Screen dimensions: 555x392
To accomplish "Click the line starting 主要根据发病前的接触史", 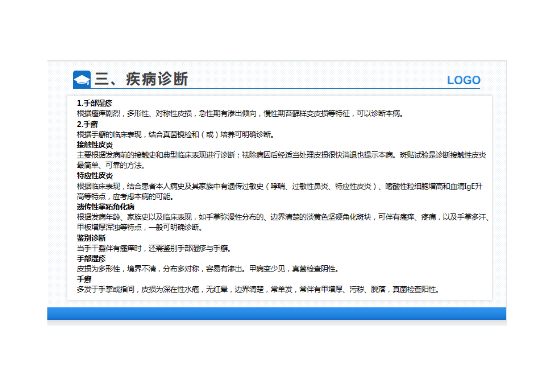I will click(282, 155).
